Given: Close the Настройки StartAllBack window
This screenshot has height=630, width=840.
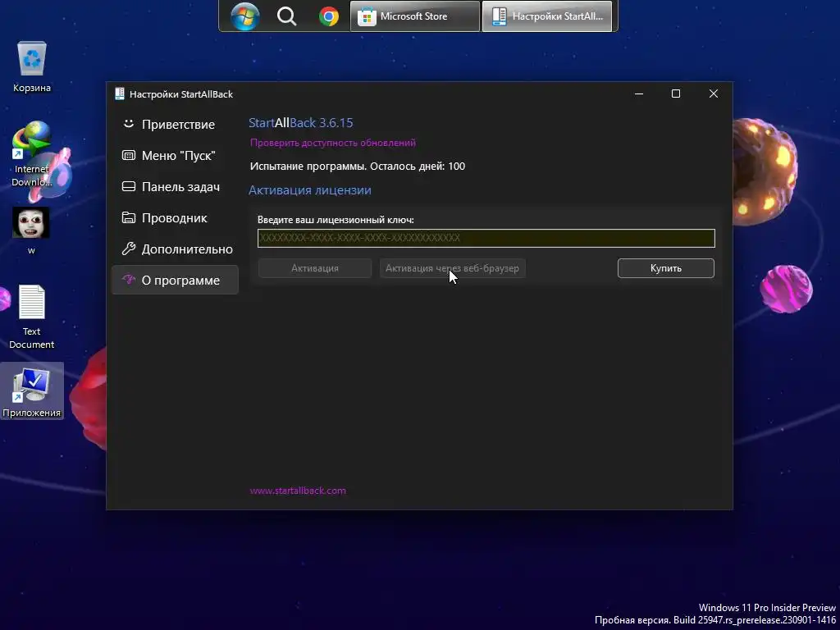Looking at the screenshot, I should (x=714, y=94).
